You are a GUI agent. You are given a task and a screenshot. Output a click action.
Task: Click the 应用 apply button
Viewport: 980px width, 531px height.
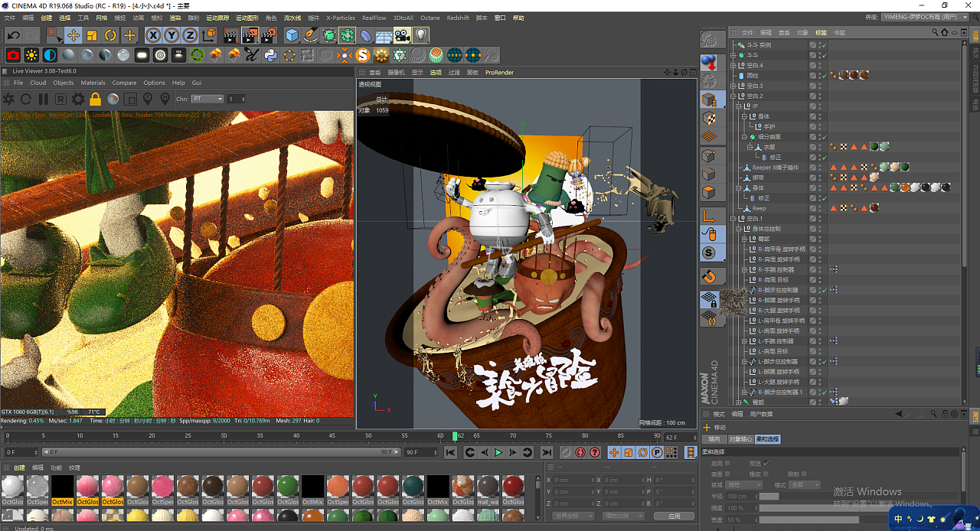tap(674, 516)
